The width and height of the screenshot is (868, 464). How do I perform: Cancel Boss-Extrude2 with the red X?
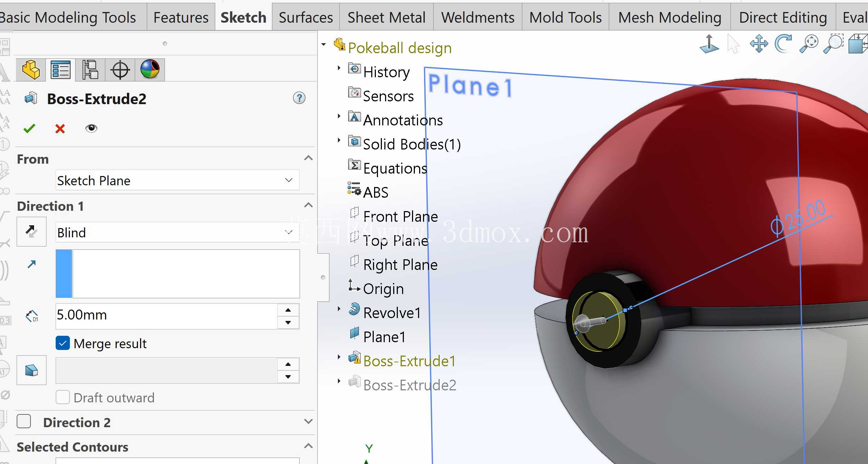pyautogui.click(x=60, y=129)
